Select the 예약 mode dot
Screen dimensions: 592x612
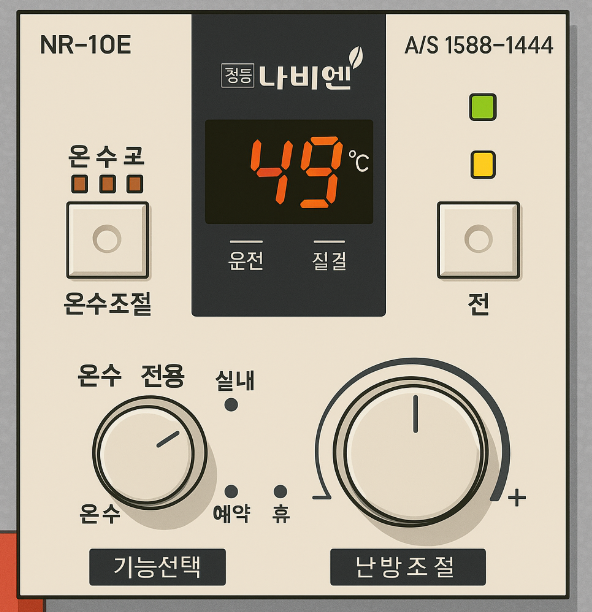point(231,491)
